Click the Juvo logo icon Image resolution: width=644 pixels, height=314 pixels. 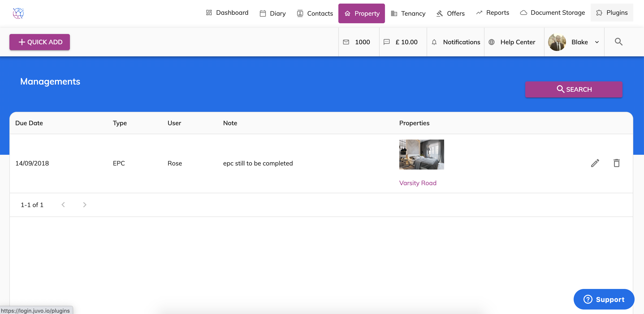(x=18, y=13)
